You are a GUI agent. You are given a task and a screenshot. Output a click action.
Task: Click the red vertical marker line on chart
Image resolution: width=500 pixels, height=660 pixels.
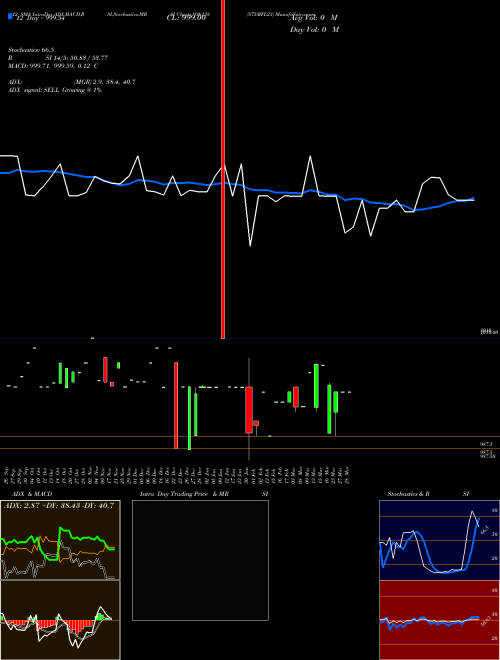click(223, 168)
